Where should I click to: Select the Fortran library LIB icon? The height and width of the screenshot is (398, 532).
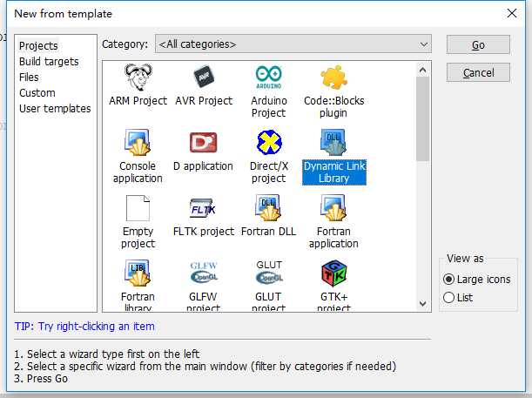pyautogui.click(x=138, y=273)
